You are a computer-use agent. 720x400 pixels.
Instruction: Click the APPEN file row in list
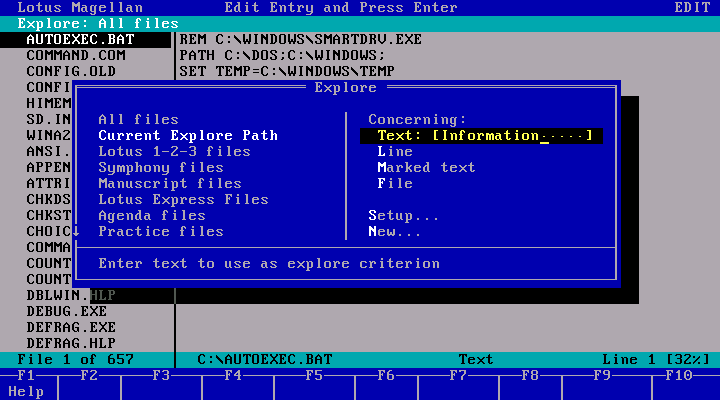tap(49, 168)
